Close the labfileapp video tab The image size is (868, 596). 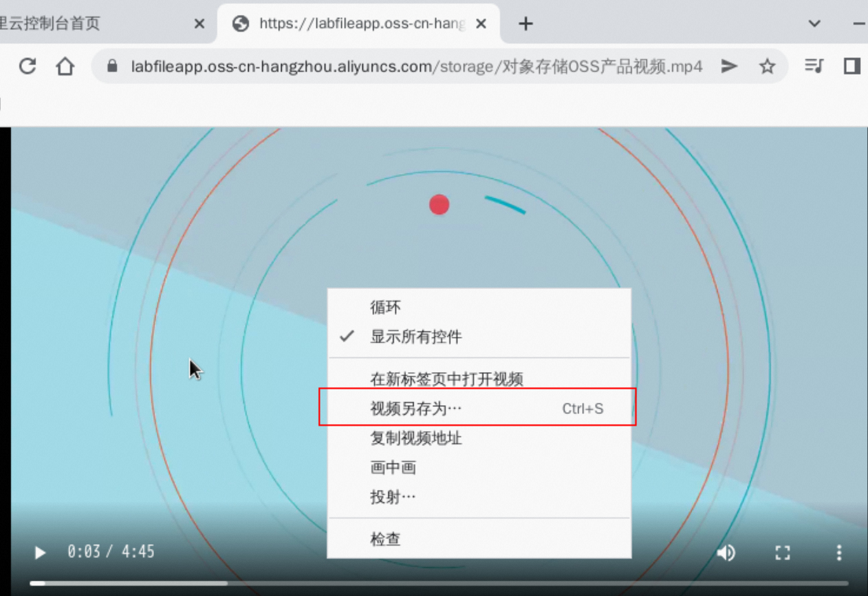pyautogui.click(x=481, y=24)
